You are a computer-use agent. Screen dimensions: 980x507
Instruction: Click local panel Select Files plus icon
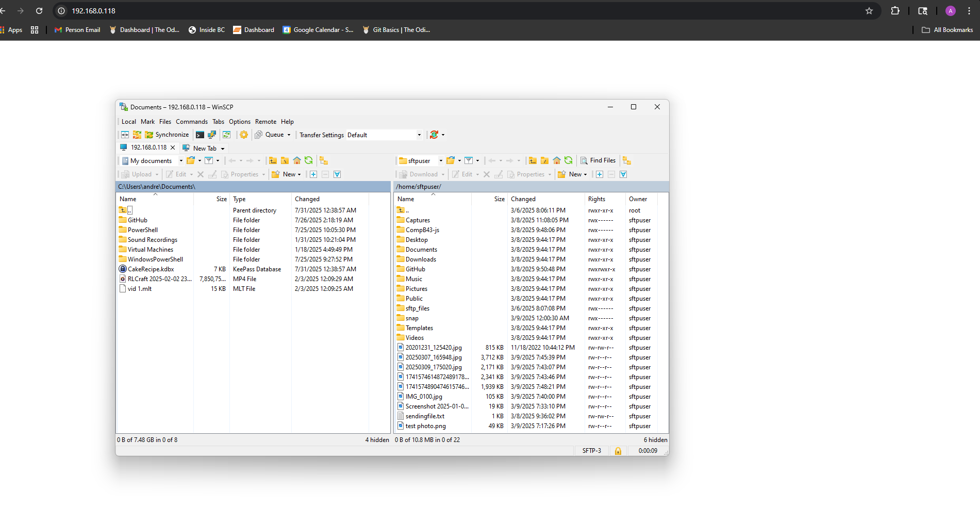point(313,174)
